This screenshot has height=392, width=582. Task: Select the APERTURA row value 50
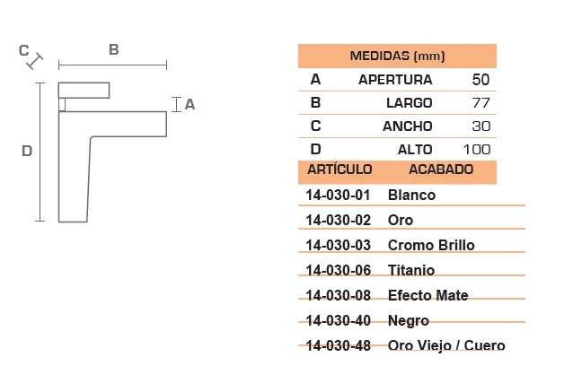(481, 79)
